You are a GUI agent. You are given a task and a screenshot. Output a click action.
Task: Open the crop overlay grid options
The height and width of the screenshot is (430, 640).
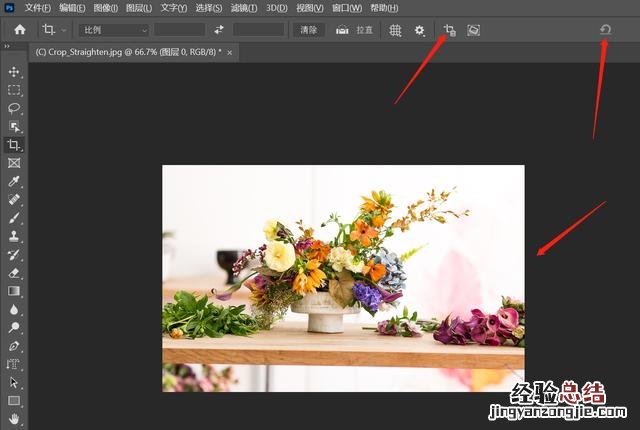pyautogui.click(x=396, y=30)
